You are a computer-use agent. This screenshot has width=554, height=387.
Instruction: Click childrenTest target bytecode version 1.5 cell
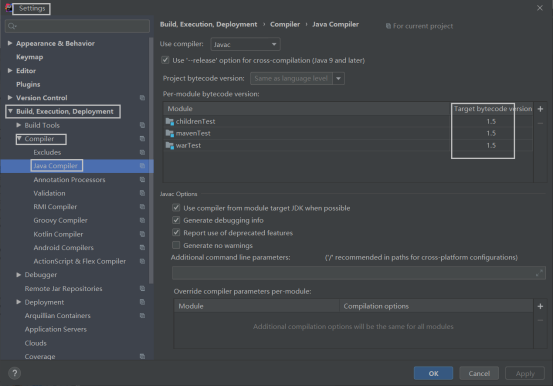tap(491, 122)
